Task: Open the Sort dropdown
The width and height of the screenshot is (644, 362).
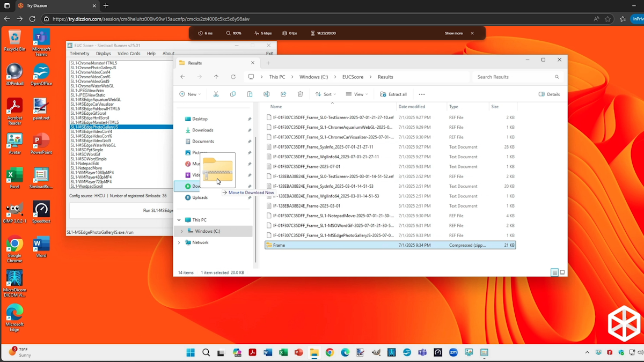Action: pyautogui.click(x=325, y=94)
